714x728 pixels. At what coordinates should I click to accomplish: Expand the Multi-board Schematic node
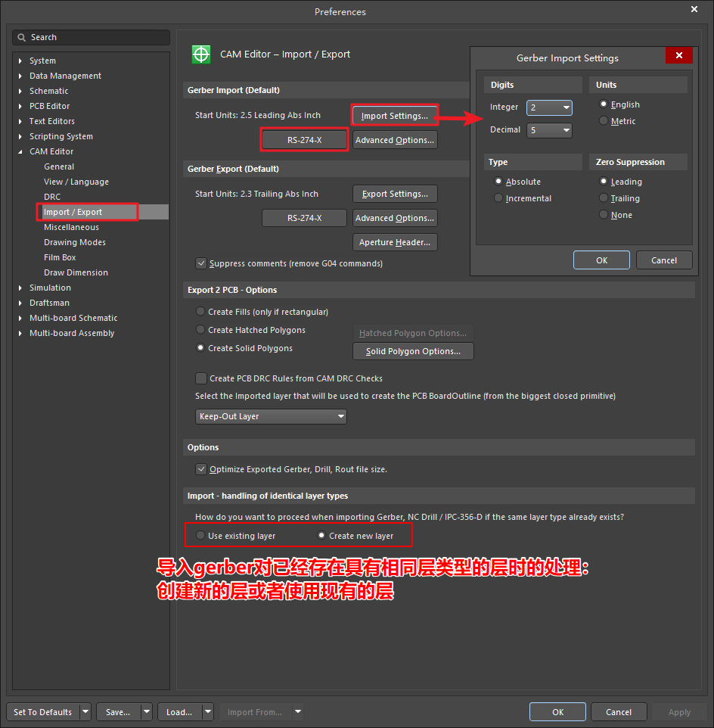pyautogui.click(x=20, y=318)
